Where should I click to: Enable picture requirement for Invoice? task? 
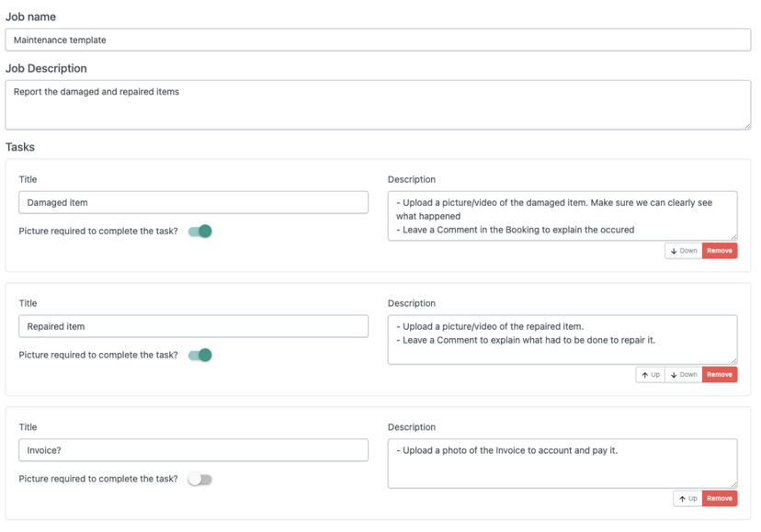[200, 480]
